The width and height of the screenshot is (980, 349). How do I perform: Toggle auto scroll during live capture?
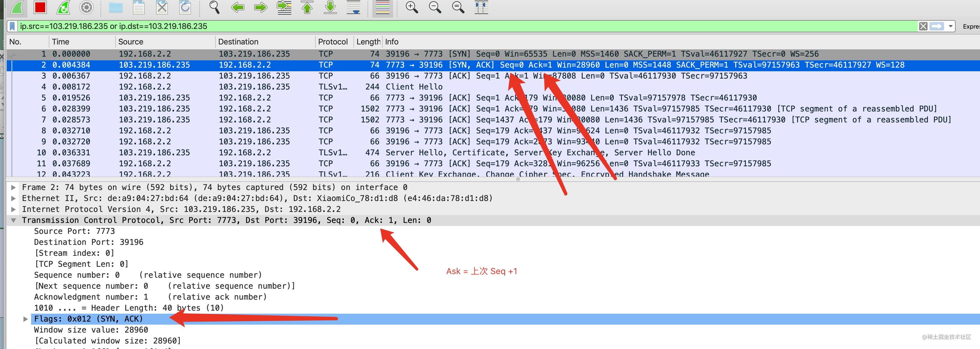click(x=354, y=7)
